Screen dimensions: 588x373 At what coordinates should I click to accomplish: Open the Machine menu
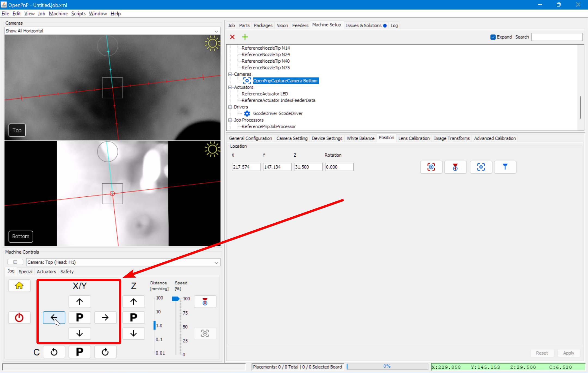[x=58, y=14]
